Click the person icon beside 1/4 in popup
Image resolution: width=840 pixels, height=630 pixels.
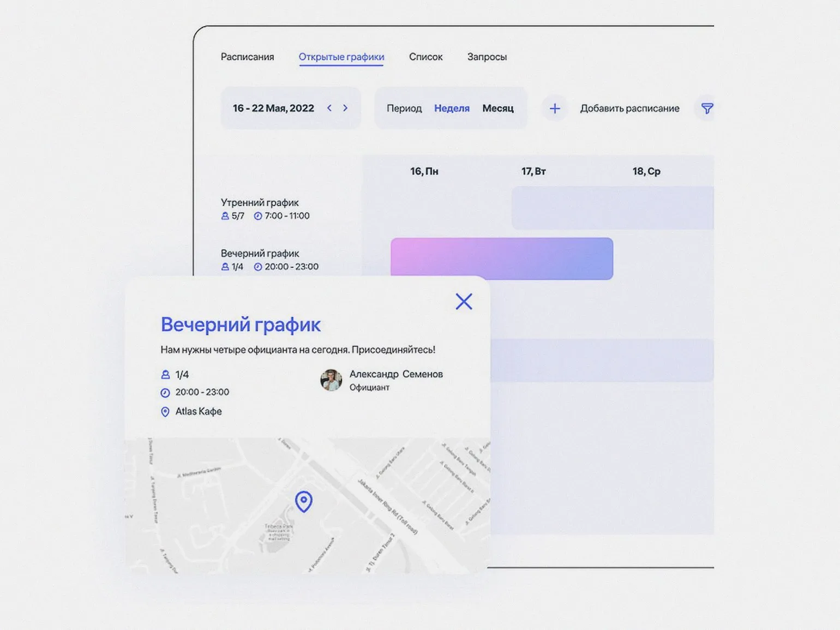[x=165, y=375]
